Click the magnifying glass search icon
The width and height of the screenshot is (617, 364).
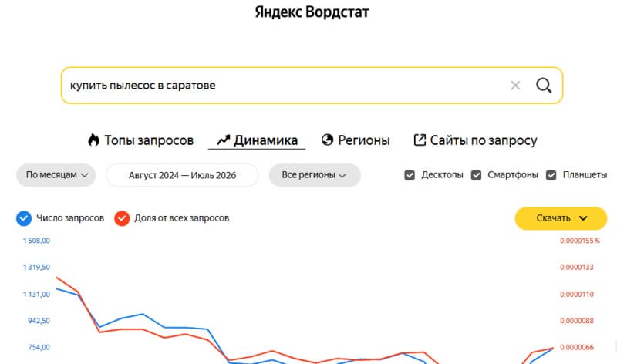tap(544, 85)
